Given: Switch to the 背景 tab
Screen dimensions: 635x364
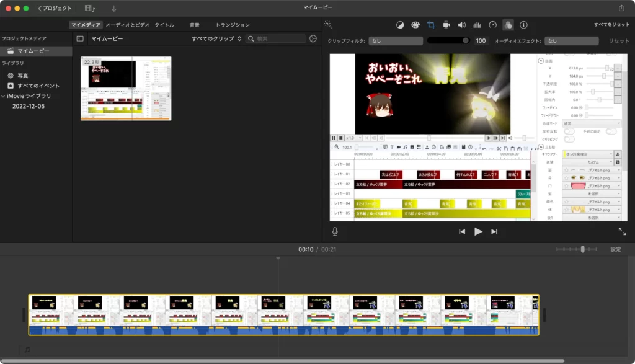Looking at the screenshot, I should [195, 25].
